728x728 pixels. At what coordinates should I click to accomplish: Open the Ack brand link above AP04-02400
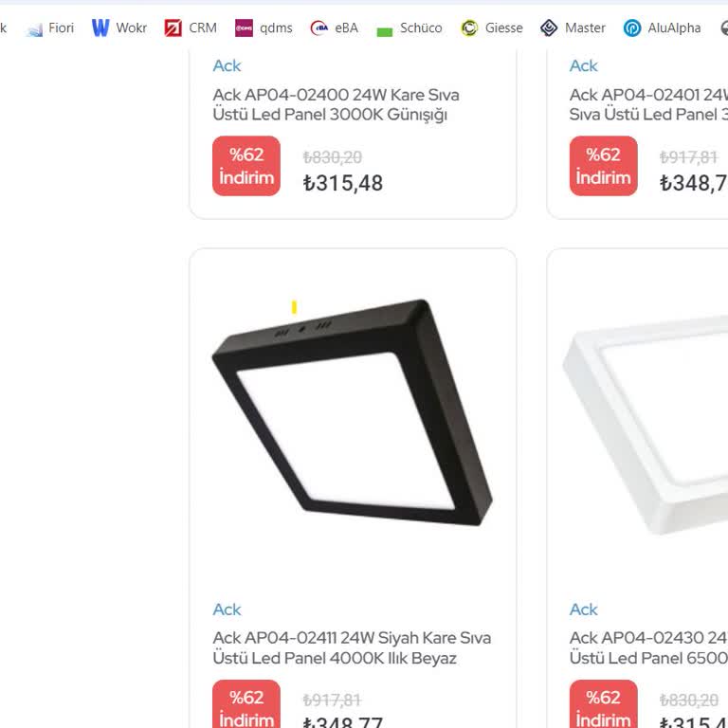click(227, 65)
